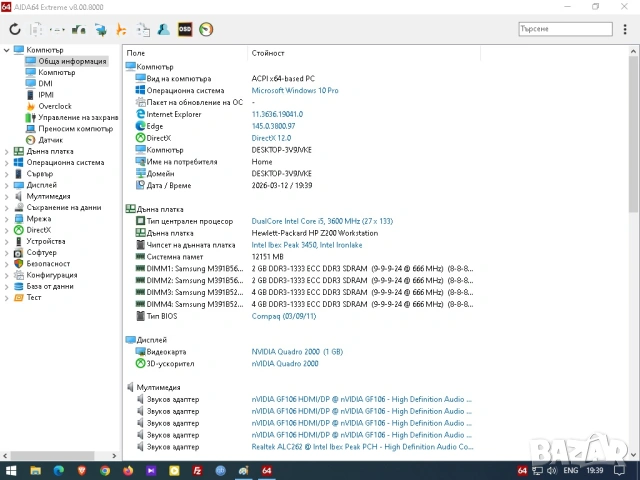The width and height of the screenshot is (640, 480).
Task: Open the Microsoft Windows 10 Pro link
Action: point(295,90)
